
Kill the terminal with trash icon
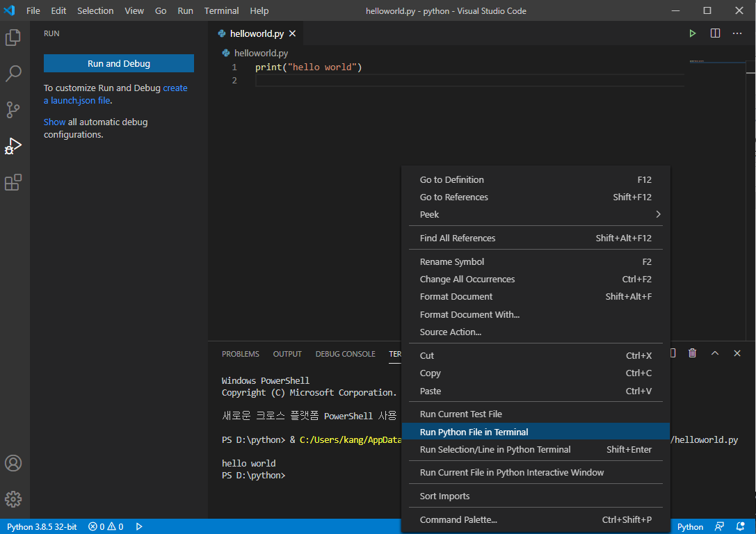tap(692, 353)
